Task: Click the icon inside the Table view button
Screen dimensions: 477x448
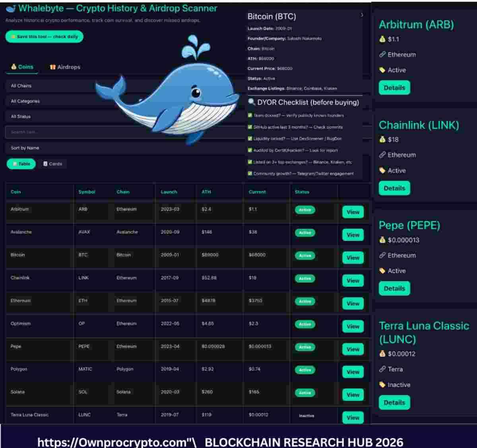Action: (x=15, y=164)
